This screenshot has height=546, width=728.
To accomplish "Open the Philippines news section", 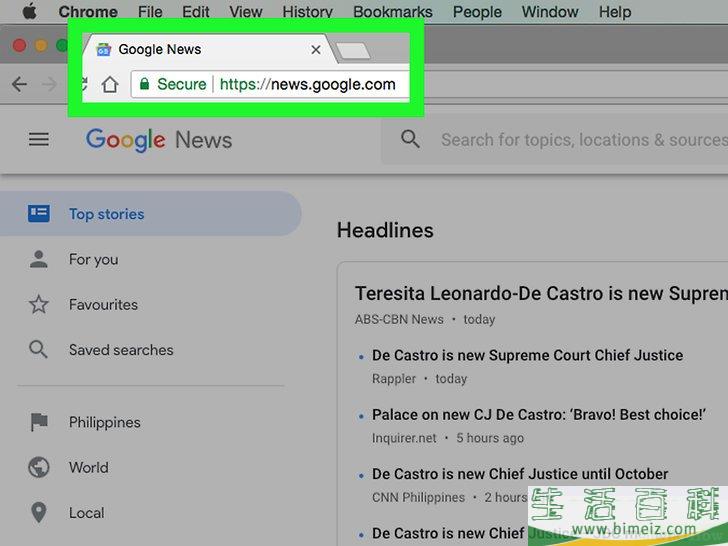I will click(104, 422).
